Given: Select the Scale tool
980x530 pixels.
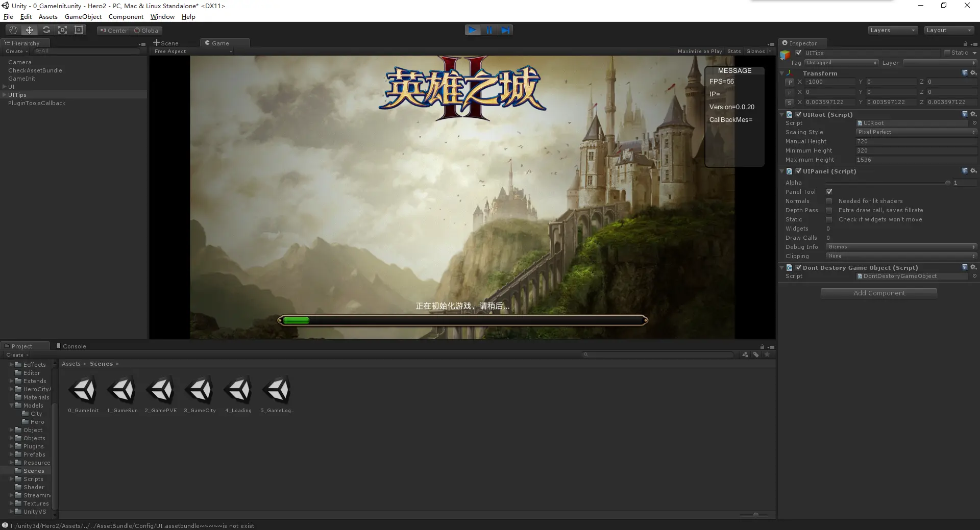Looking at the screenshot, I should [x=62, y=30].
